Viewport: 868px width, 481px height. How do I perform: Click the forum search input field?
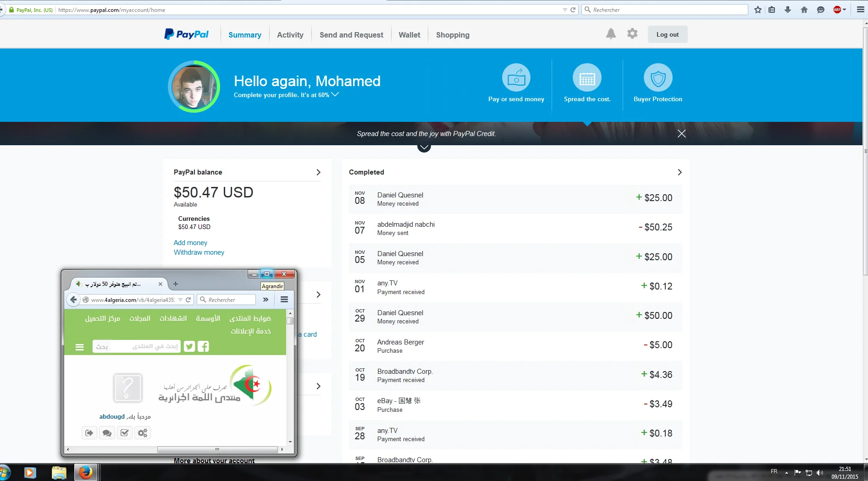[x=146, y=347]
